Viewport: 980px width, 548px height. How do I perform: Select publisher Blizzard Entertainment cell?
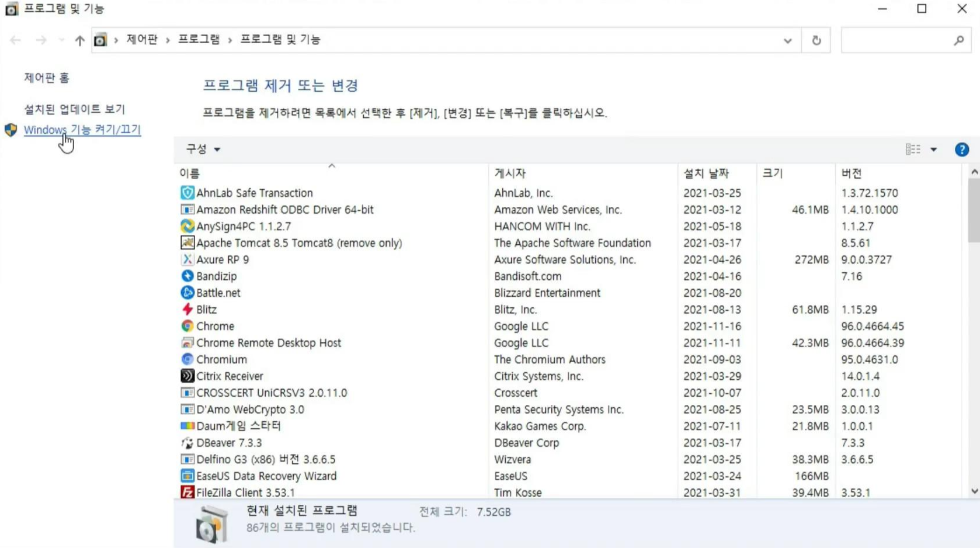coord(547,293)
